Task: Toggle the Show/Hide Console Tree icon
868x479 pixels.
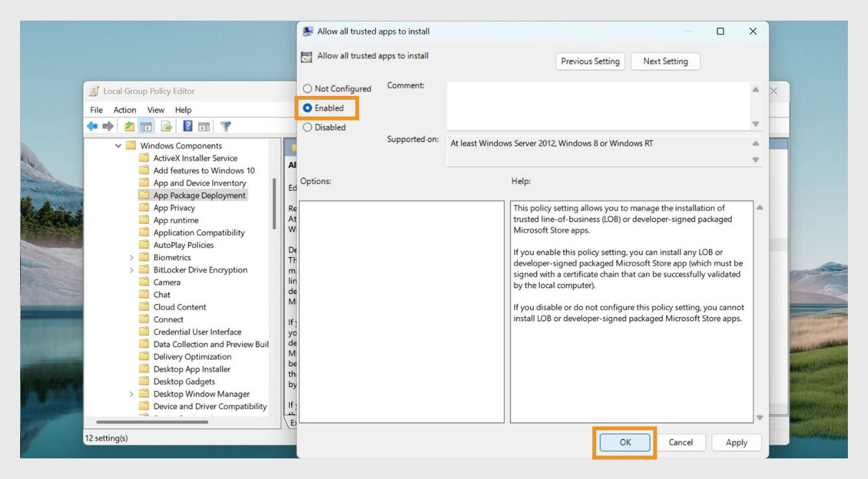Action: (146, 126)
